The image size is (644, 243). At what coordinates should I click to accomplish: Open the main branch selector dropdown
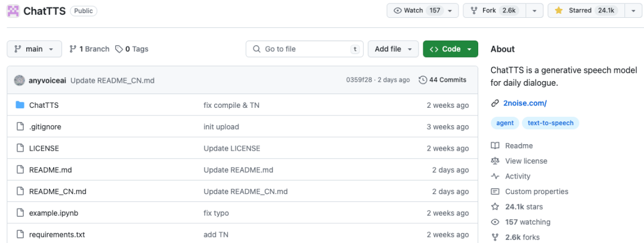[35, 49]
